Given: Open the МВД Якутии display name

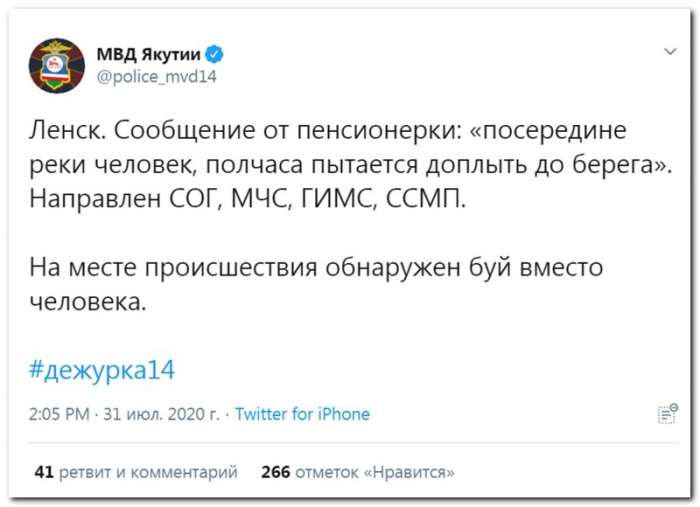Looking at the screenshot, I should pyautogui.click(x=149, y=54).
